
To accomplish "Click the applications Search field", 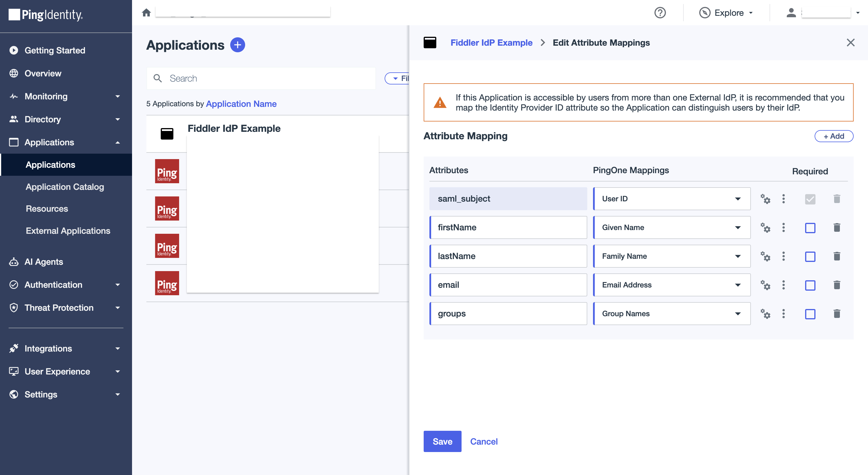I will pos(261,79).
